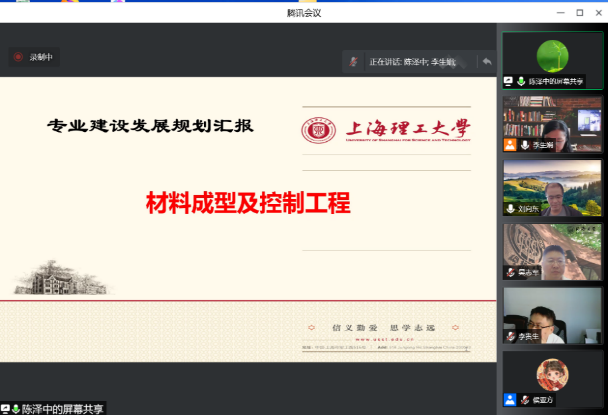608x415 pixels.
Task: Click the red recording indicator icon
Action: pyautogui.click(x=18, y=58)
